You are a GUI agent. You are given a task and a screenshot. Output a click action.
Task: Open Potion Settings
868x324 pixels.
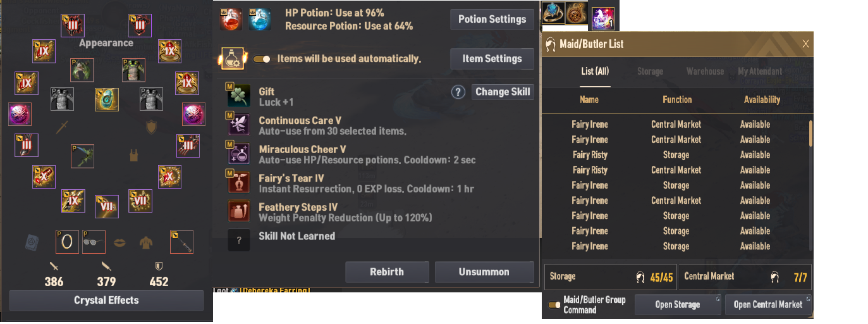coord(492,19)
